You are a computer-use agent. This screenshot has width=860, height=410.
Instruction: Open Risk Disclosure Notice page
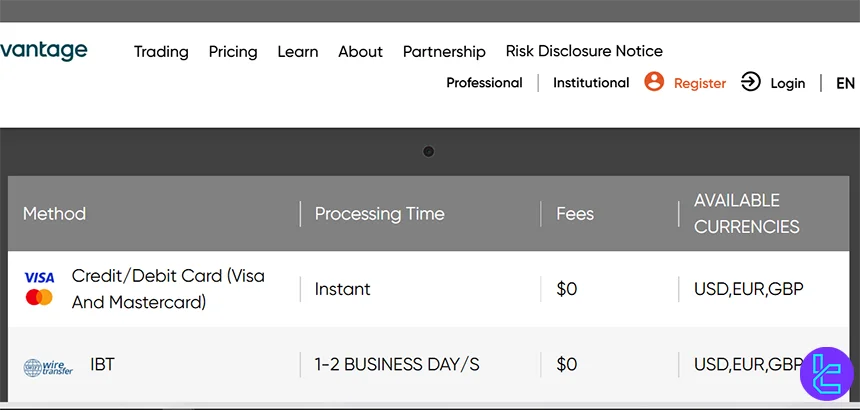584,50
